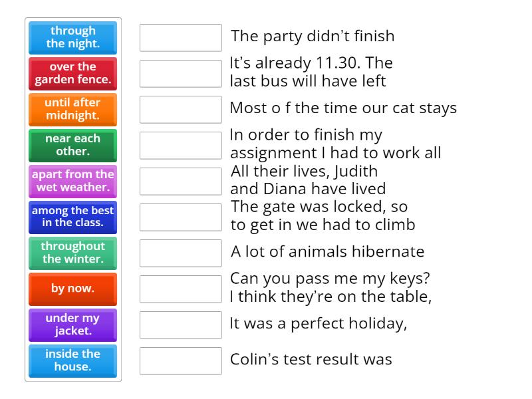The image size is (532, 399).
Task: Click the 'through the night.' tile
Action: 73,37
